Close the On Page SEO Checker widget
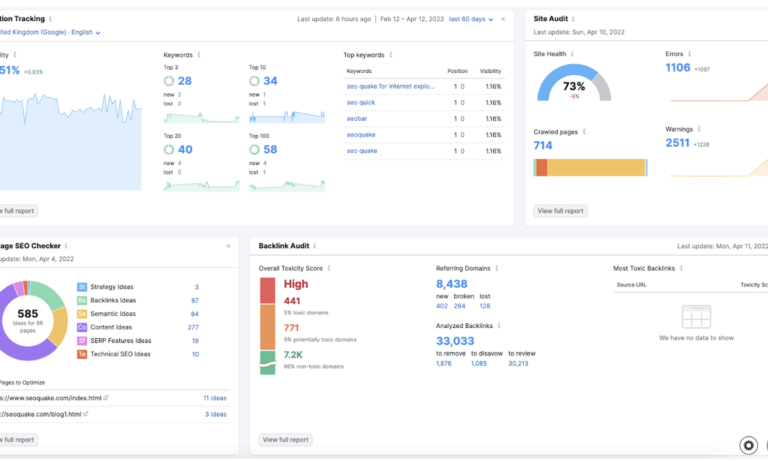Viewport: 768px width, 461px height. point(228,245)
